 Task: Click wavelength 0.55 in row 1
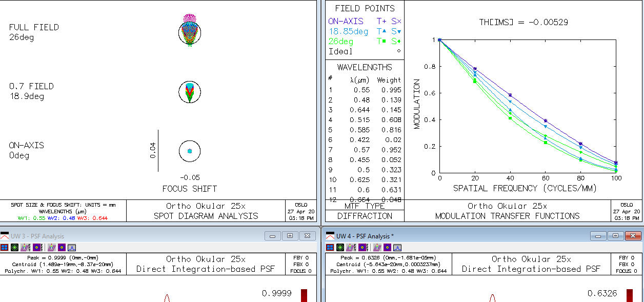click(361, 90)
